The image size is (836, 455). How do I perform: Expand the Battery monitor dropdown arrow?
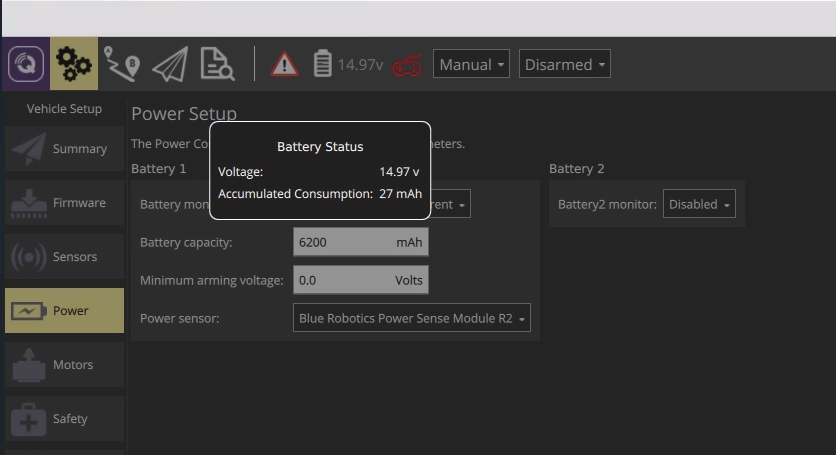pyautogui.click(x=462, y=205)
